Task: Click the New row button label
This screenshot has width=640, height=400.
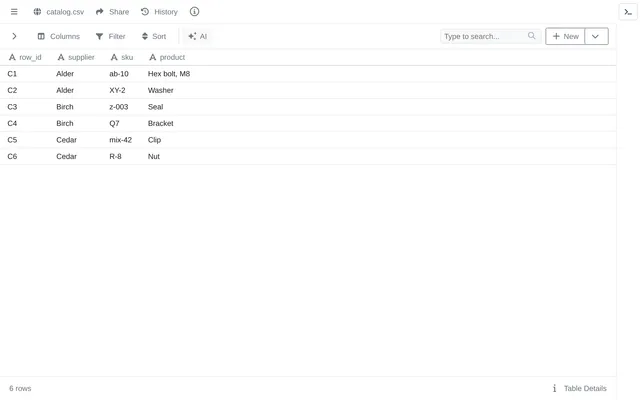Action: pos(571,36)
